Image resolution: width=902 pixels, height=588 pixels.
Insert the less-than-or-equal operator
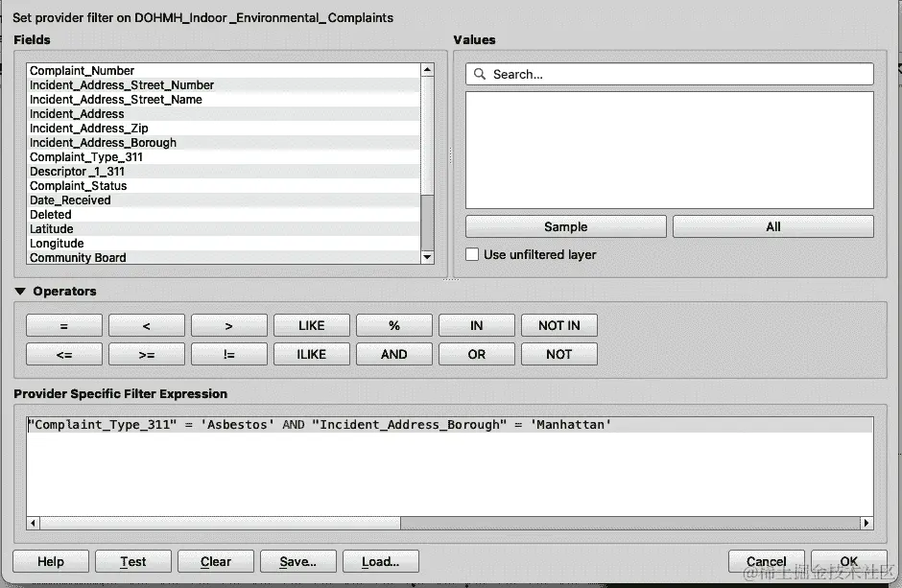click(x=64, y=354)
